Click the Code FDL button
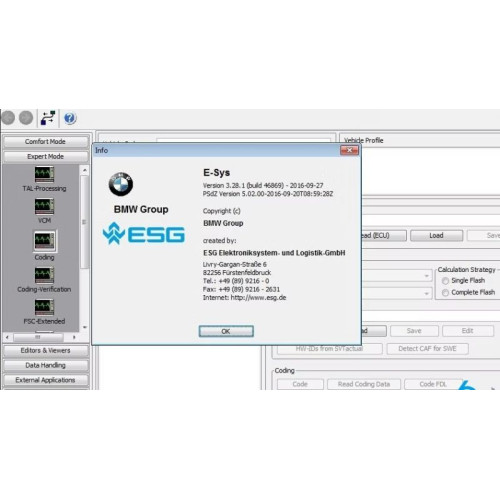Viewport: 500px width, 500px height. (433, 384)
